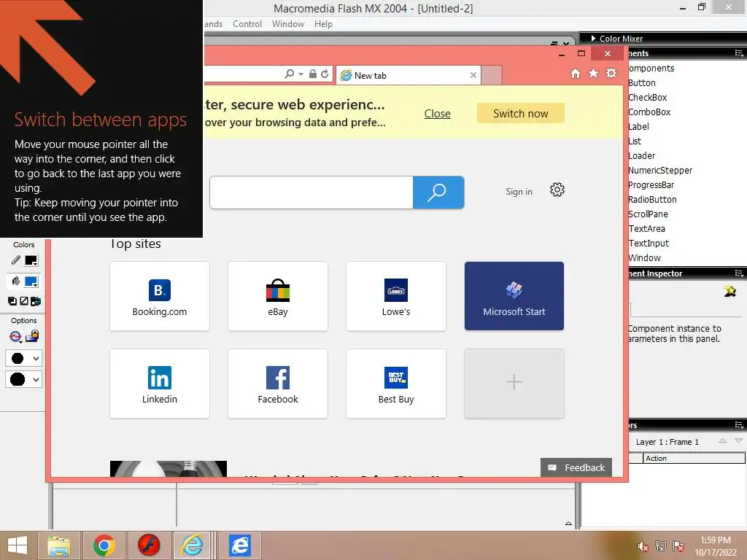Screen dimensions: 747x560
Task: Click the move action down triangle
Action: click(738, 441)
